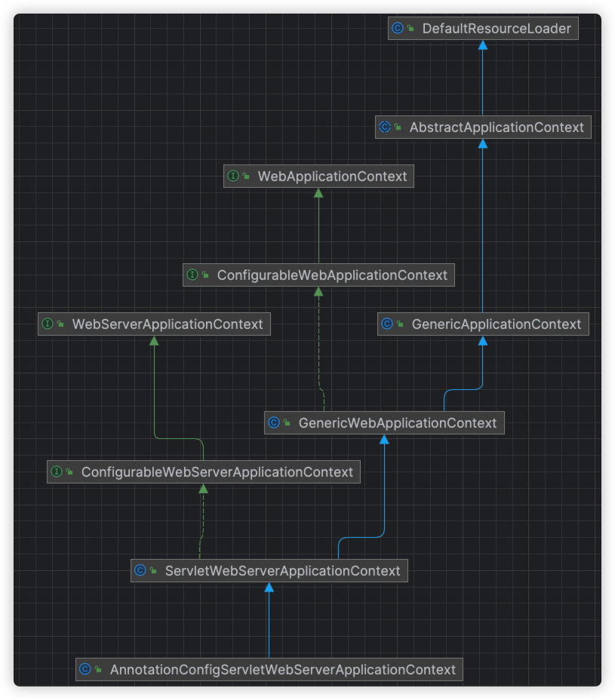Select the DefaultResourceLoader class node
615x700 pixels.
[483, 28]
